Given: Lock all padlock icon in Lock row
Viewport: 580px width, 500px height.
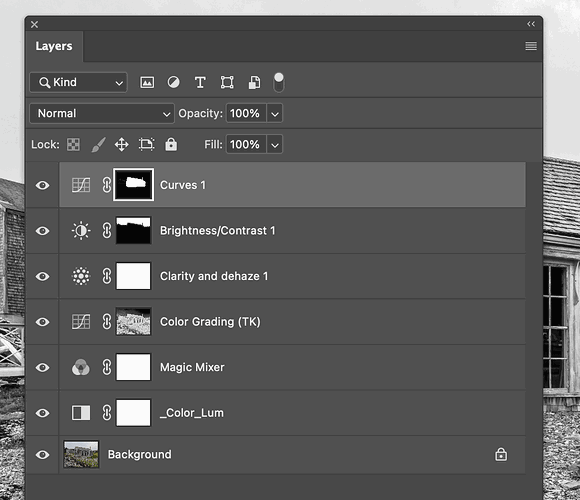Looking at the screenshot, I should 171,144.
